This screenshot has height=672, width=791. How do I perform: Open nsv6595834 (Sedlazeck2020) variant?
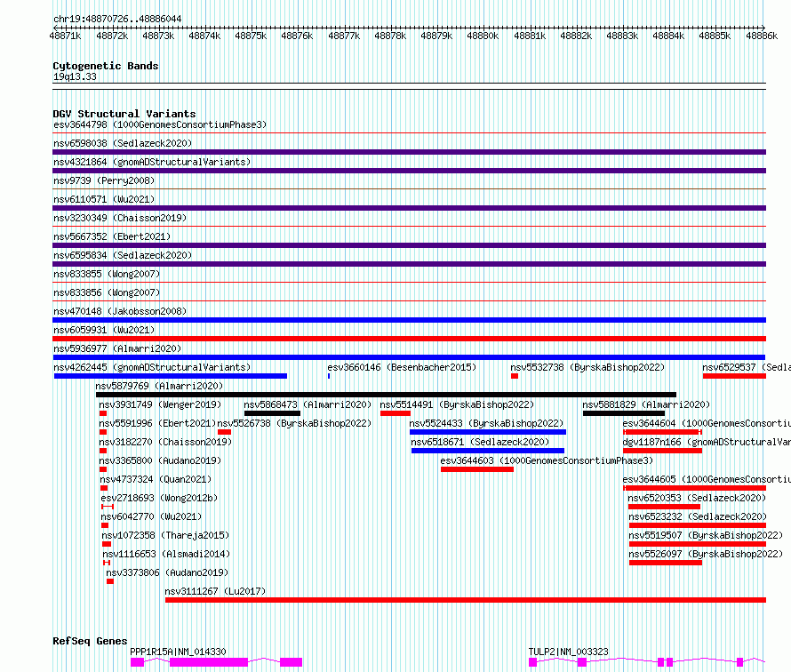(123, 255)
